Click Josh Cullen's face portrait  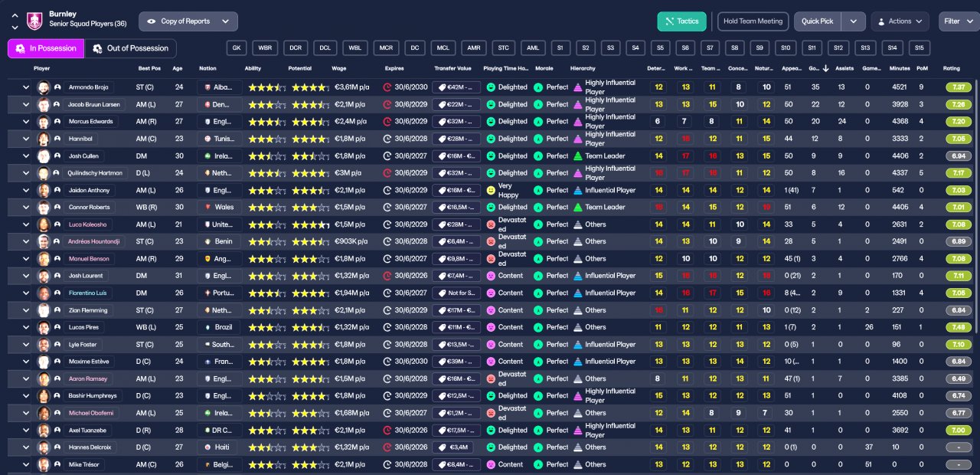pyautogui.click(x=44, y=156)
